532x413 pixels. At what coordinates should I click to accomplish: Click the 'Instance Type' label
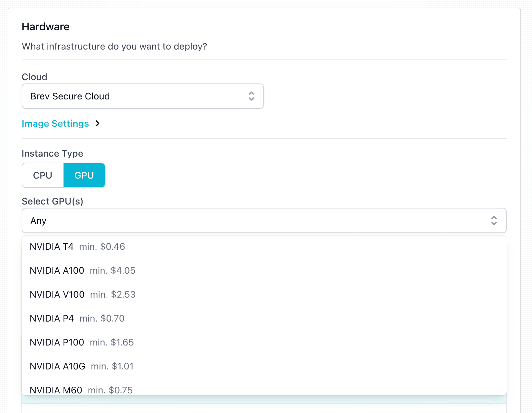click(x=52, y=153)
